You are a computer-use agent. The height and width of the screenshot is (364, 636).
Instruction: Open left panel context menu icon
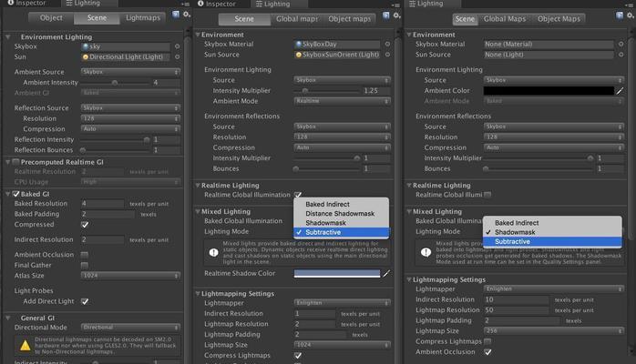pos(185,4)
